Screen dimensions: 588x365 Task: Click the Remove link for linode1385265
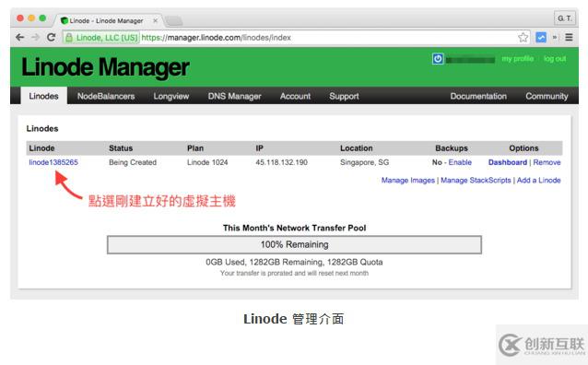tap(547, 162)
